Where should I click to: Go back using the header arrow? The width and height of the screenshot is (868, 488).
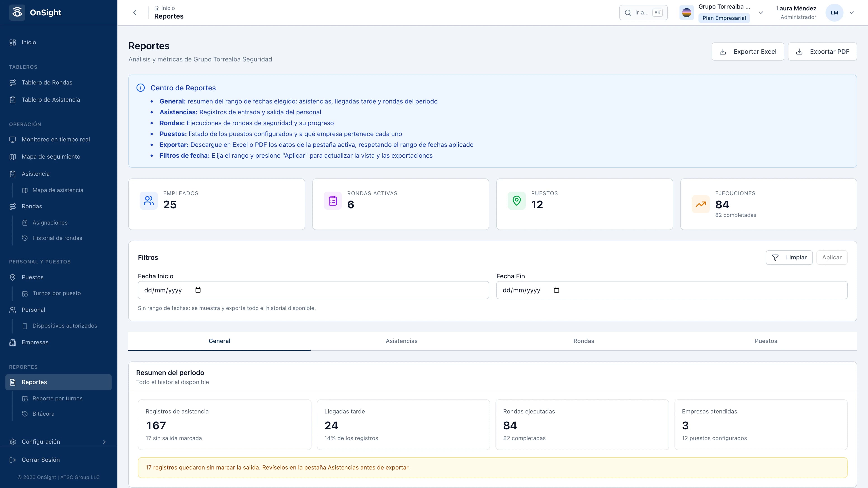(135, 13)
